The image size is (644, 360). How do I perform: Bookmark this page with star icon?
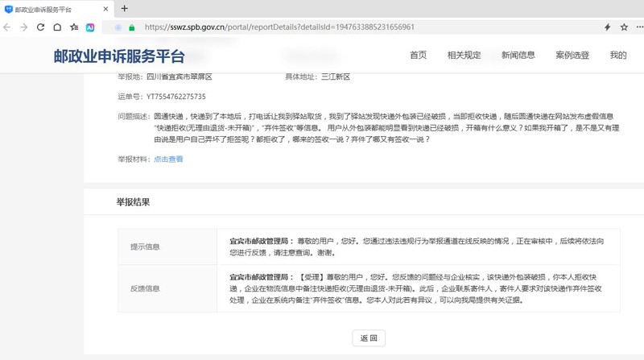pos(624,27)
